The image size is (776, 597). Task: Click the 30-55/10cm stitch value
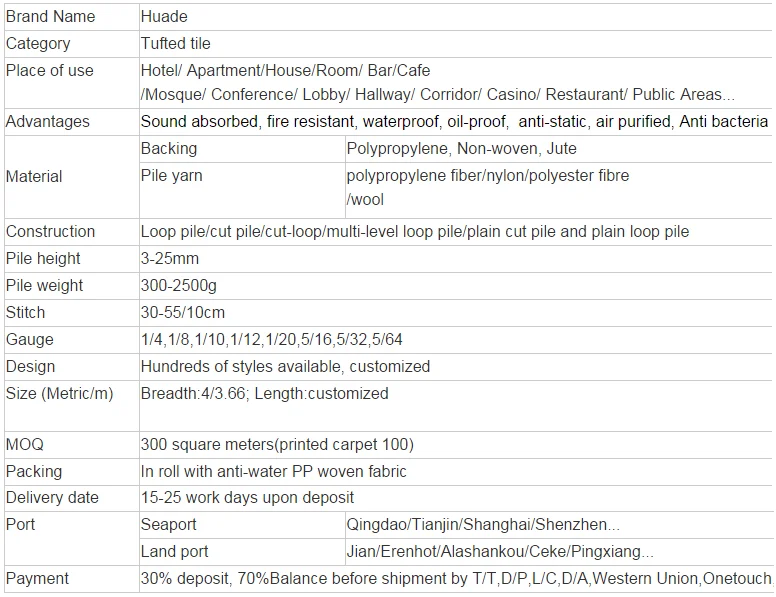point(183,313)
